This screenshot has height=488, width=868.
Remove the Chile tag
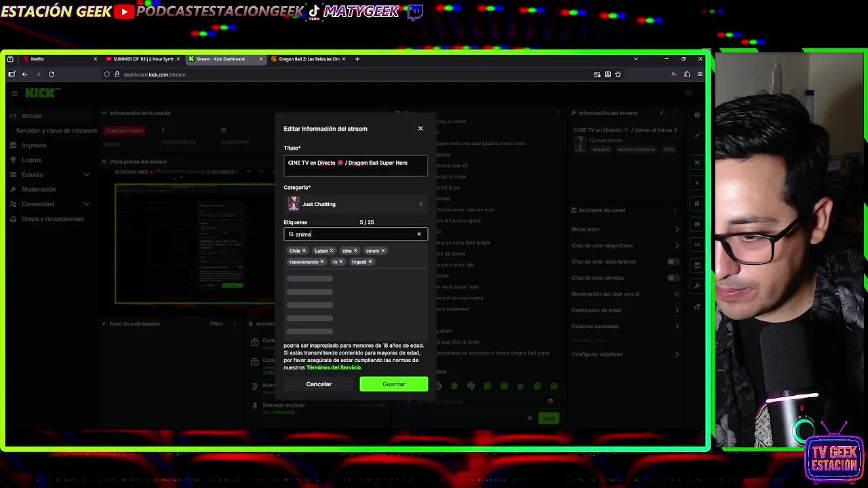tap(304, 251)
